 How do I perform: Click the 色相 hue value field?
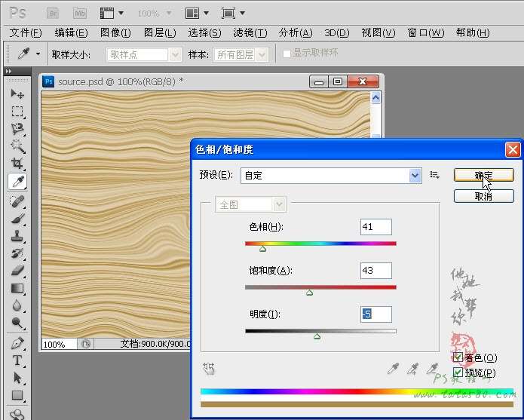click(x=375, y=227)
